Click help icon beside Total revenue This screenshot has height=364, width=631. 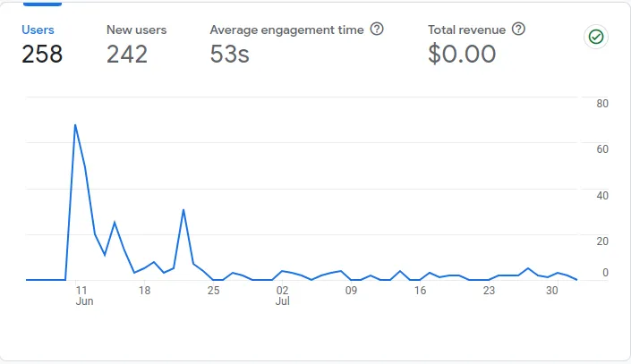518,30
